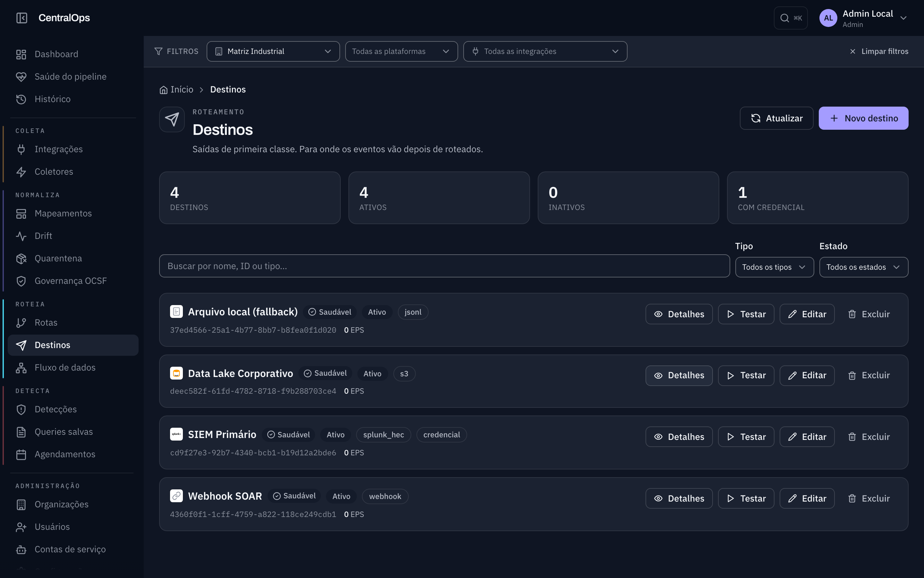Screen dimensions: 924x578
Task: Run Testar on SIEM Primário
Action: [746, 437]
